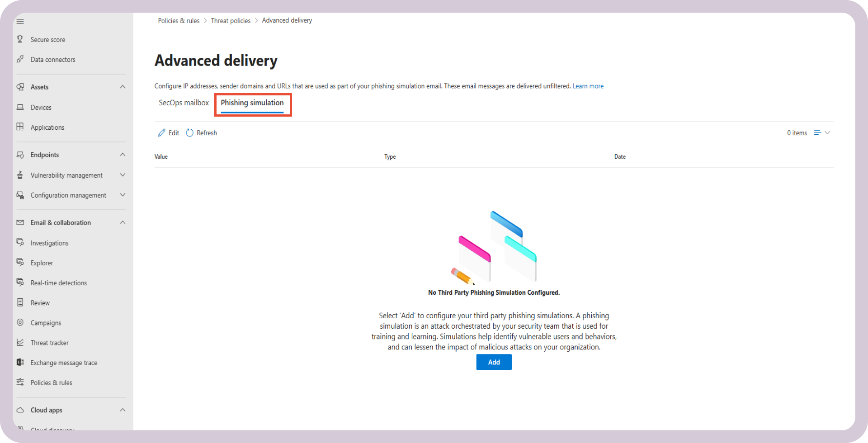Expand Vulnerability management
868x443 pixels.
[122, 175]
